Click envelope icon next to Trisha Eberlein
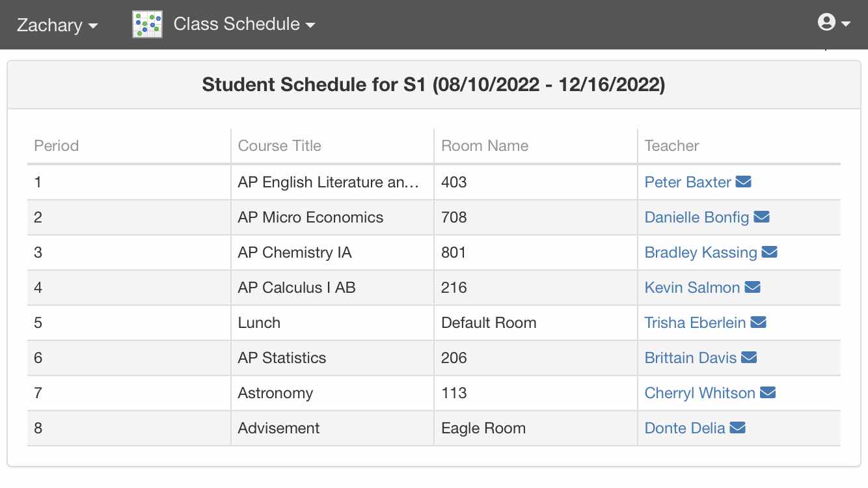This screenshot has height=488, width=868. (758, 322)
